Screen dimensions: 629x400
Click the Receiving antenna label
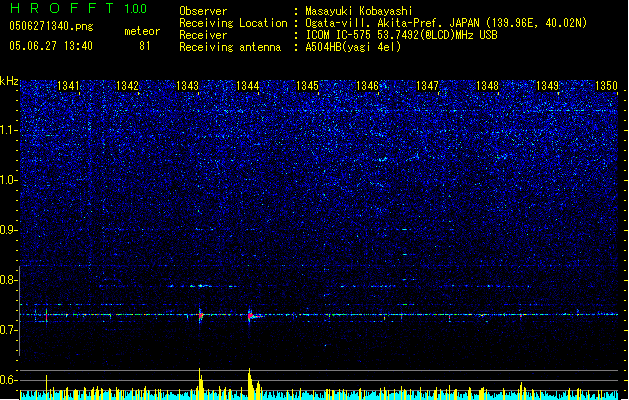pyautogui.click(x=230, y=47)
